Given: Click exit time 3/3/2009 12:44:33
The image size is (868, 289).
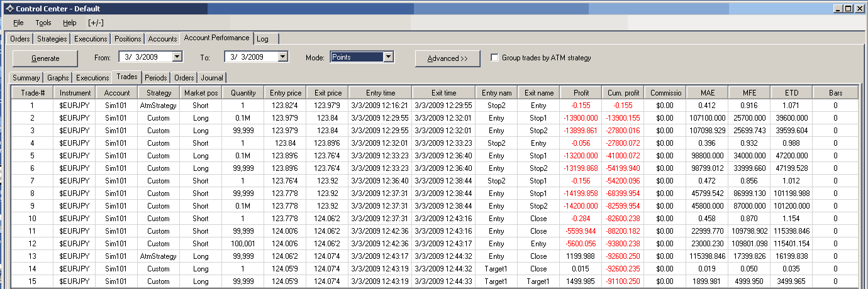Looking at the screenshot, I should 443,281.
